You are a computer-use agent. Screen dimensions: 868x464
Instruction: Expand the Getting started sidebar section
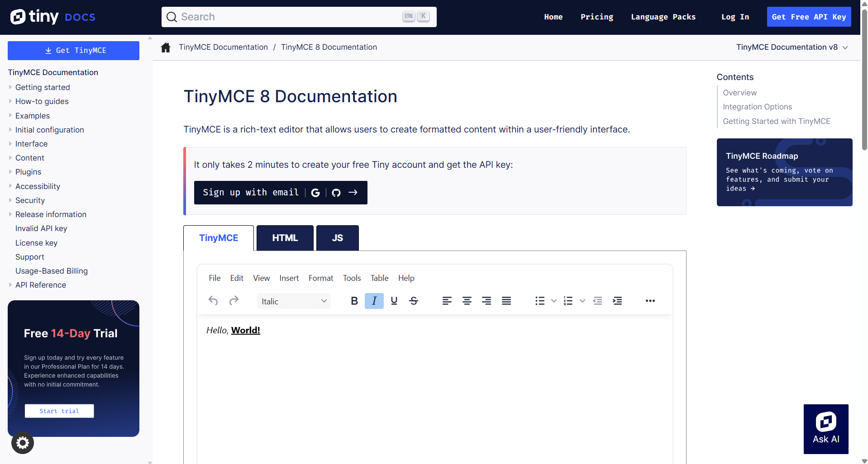click(x=43, y=87)
